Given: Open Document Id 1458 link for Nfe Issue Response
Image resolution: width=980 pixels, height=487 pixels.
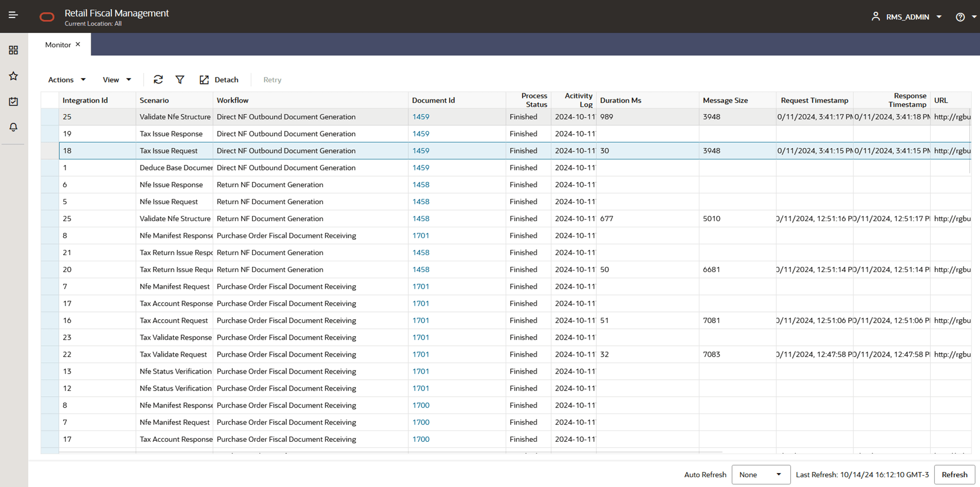Looking at the screenshot, I should [x=421, y=184].
